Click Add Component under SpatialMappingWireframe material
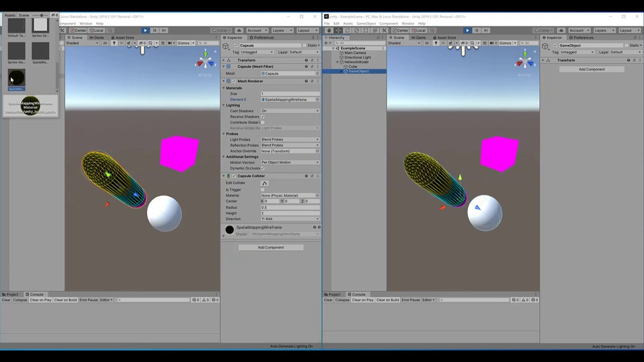The height and width of the screenshot is (362, 644). click(x=271, y=247)
